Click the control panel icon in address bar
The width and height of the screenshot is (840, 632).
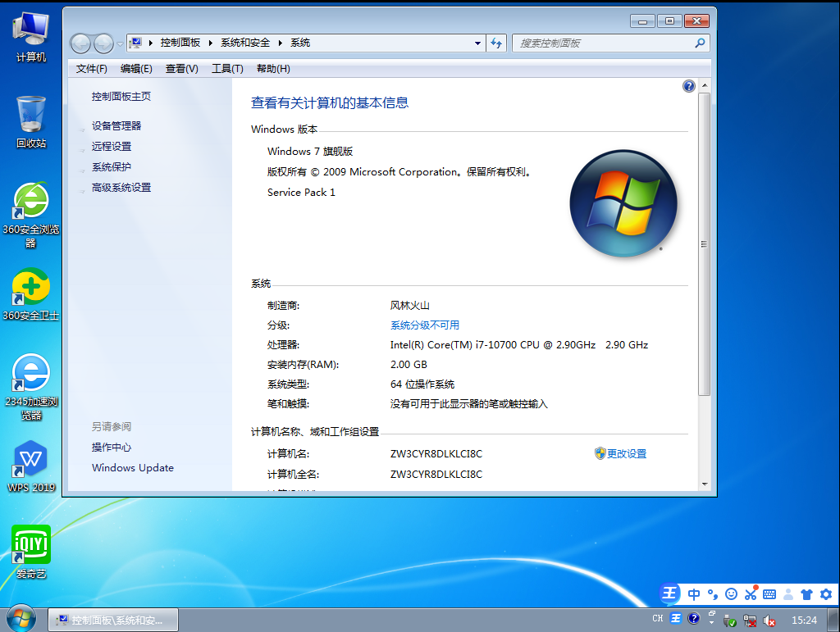(x=136, y=43)
